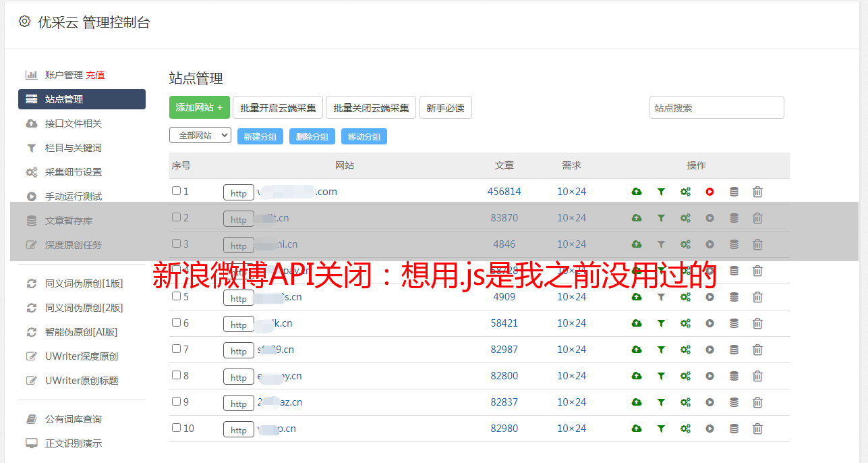
Task: Tick the checkbox for site 1
Action: click(x=176, y=191)
